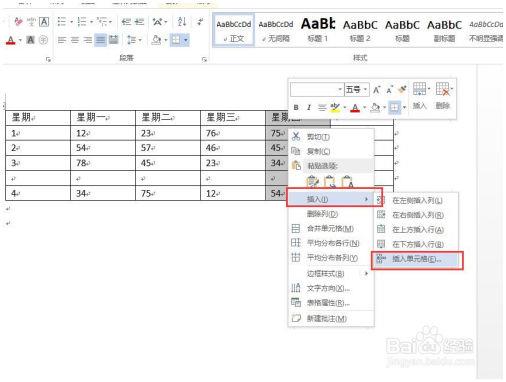Toggle center alignment in paragraph group
Viewport: 506px width, 382px height.
(x=75, y=40)
